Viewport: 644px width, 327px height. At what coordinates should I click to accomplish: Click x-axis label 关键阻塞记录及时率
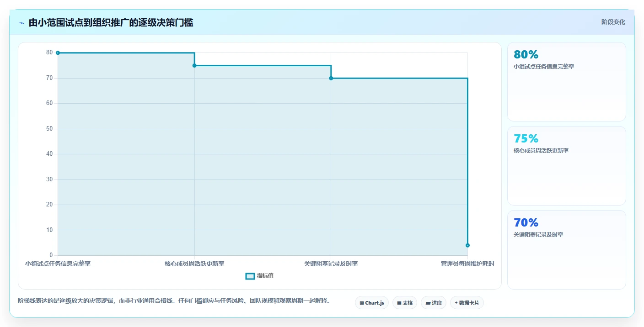point(331,264)
